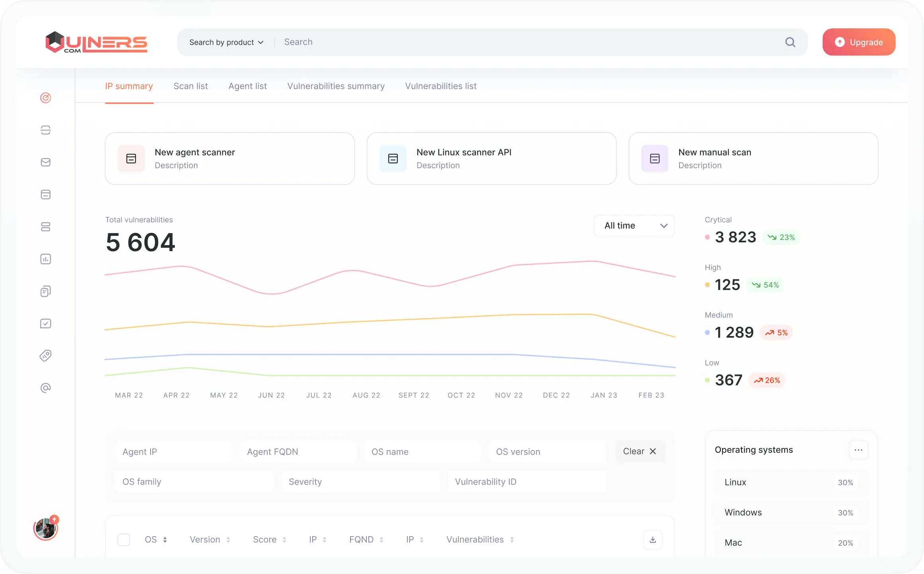Click the price tag icon in sidebar
Image resolution: width=924 pixels, height=574 pixels.
click(46, 356)
